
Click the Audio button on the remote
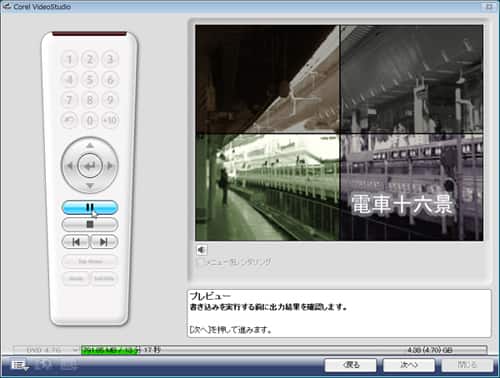tap(76, 278)
